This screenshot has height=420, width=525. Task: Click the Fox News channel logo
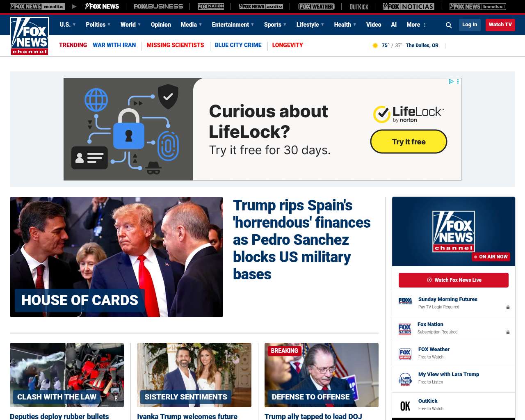coord(30,36)
